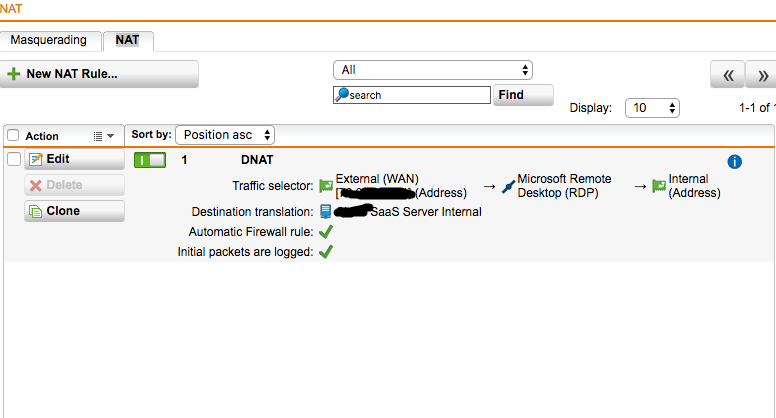Expand the Sort by Position asc dropdown
The width and height of the screenshot is (776, 418).
pos(224,135)
